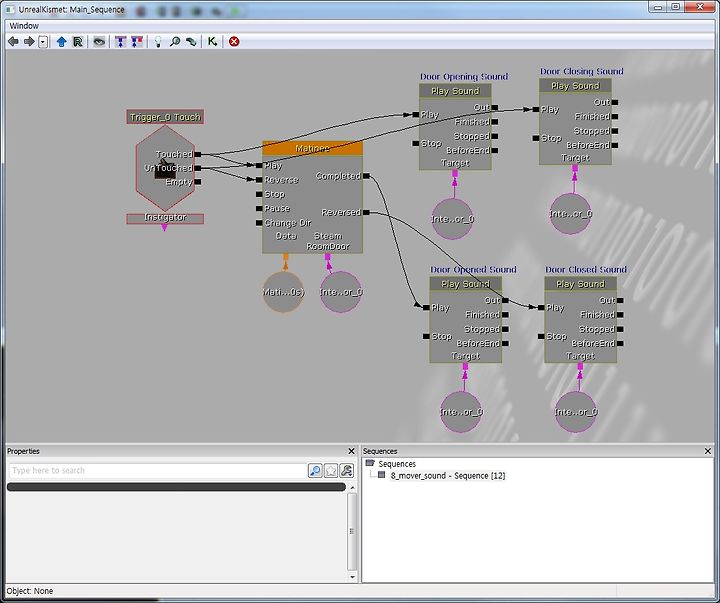Click the Matinee Change Dir input connector
This screenshot has height=603, width=720.
(x=259, y=223)
